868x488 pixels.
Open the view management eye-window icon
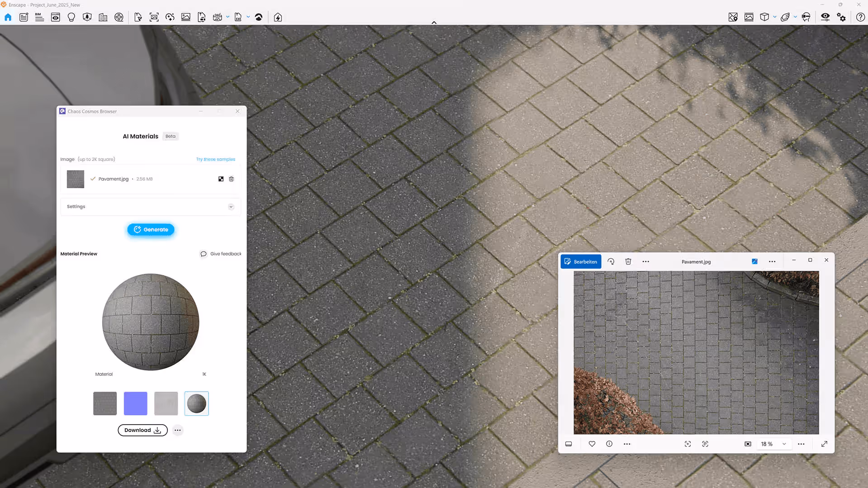[x=55, y=17]
